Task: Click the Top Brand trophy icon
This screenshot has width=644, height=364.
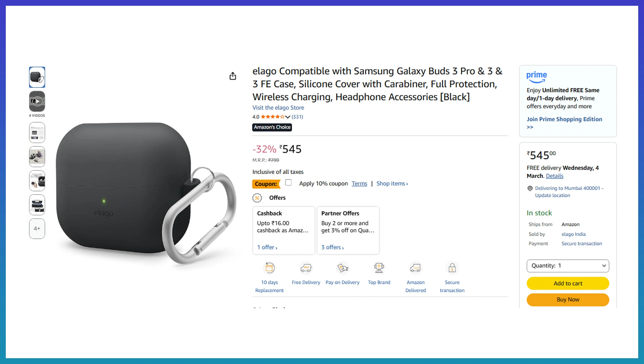Action: [x=379, y=268]
